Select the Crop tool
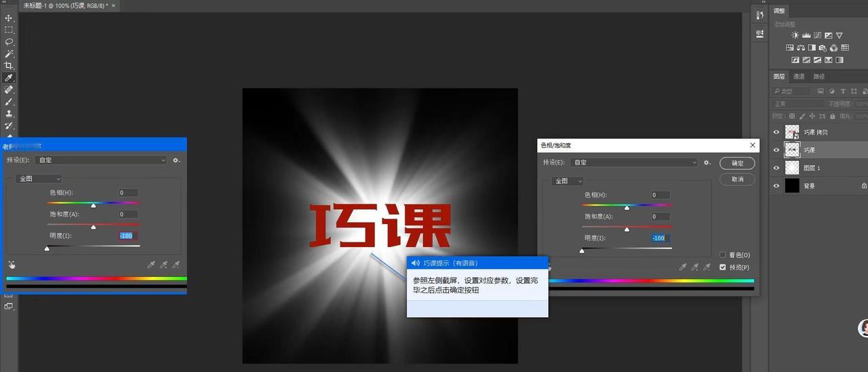The image size is (868, 372). pyautogui.click(x=9, y=66)
